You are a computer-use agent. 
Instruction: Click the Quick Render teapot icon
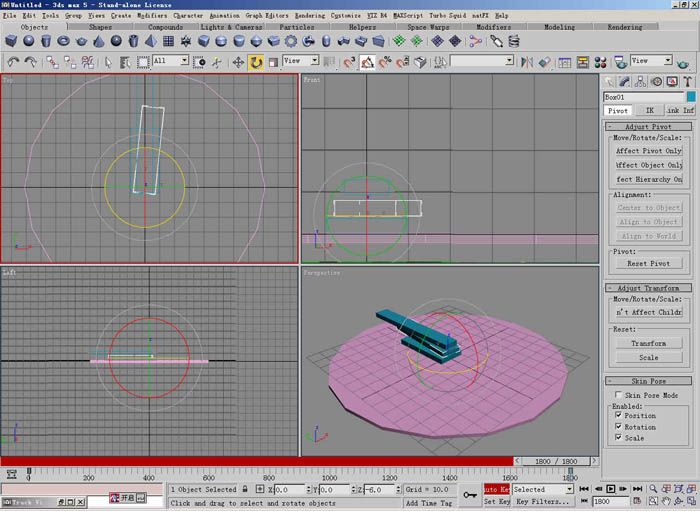pos(683,64)
